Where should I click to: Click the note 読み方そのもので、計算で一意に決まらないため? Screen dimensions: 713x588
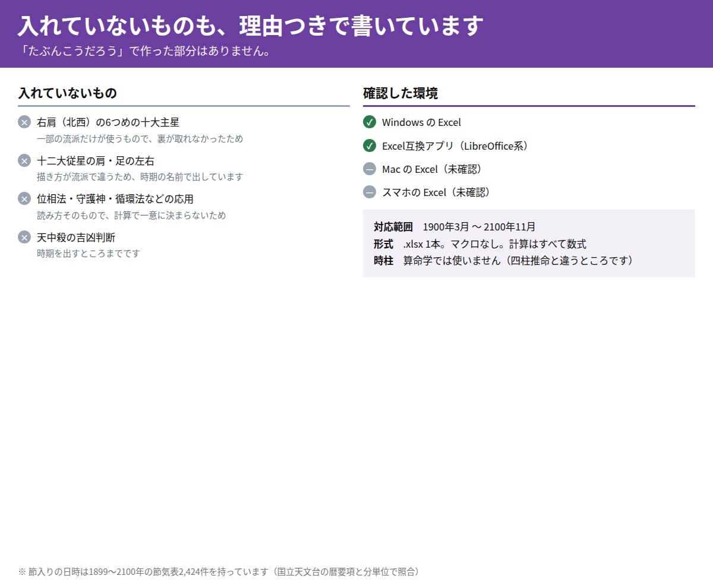point(131,216)
